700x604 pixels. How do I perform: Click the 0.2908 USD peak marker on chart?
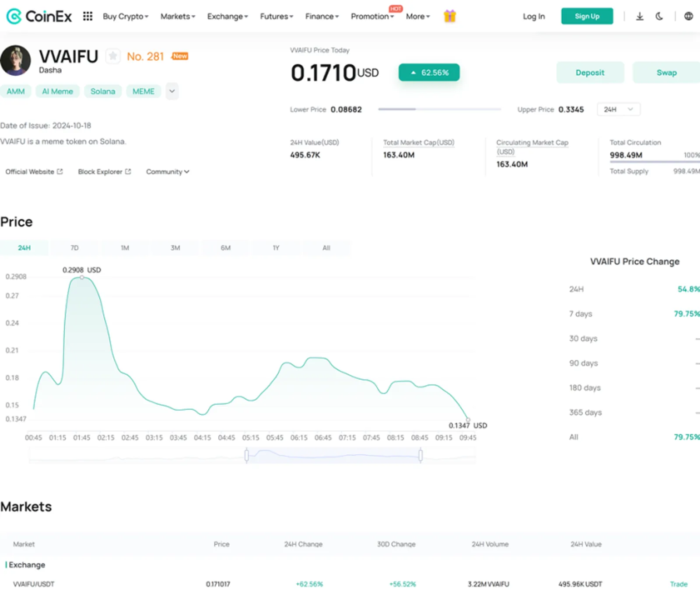click(x=82, y=277)
